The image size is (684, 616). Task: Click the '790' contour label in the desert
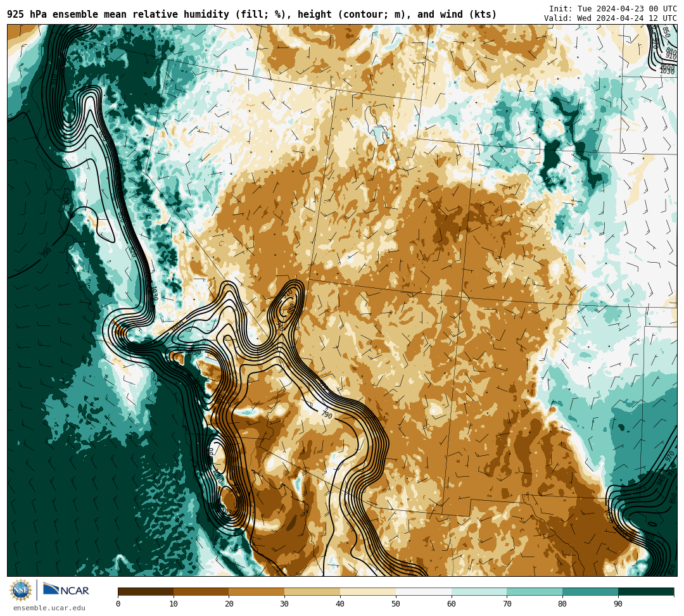[327, 415]
